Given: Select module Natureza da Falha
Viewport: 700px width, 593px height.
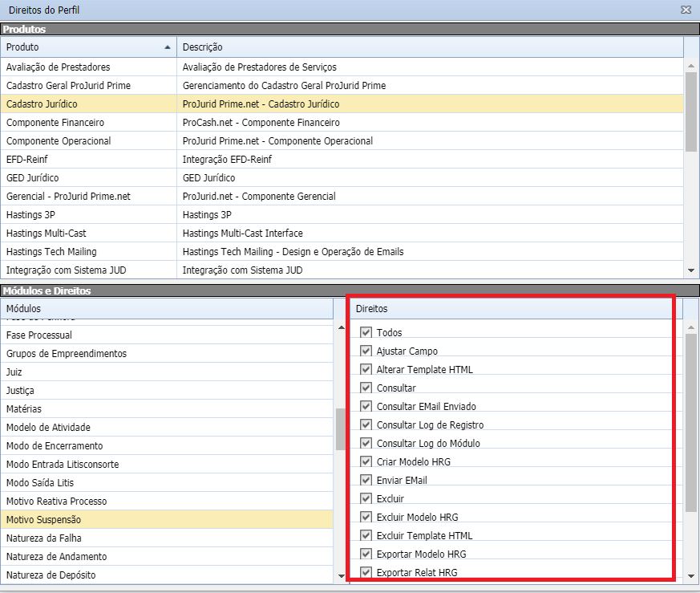Looking at the screenshot, I should coord(167,538).
